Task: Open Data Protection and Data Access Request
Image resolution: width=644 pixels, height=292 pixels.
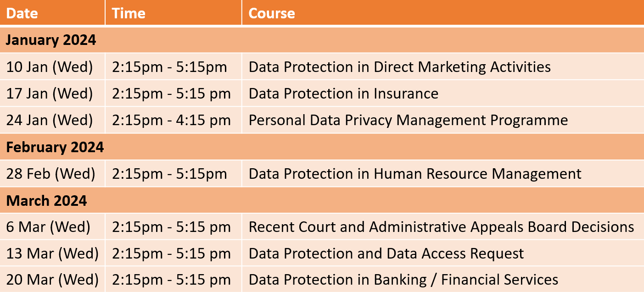Action: [386, 253]
